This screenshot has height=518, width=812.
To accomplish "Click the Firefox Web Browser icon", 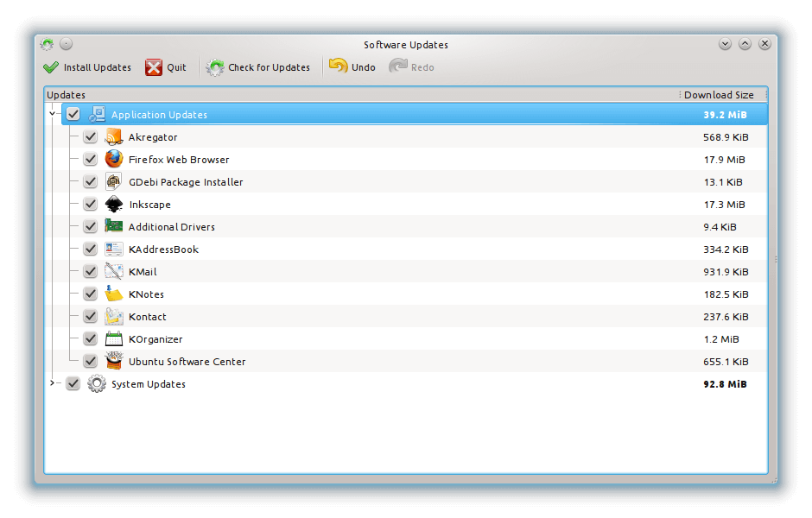I will click(114, 160).
